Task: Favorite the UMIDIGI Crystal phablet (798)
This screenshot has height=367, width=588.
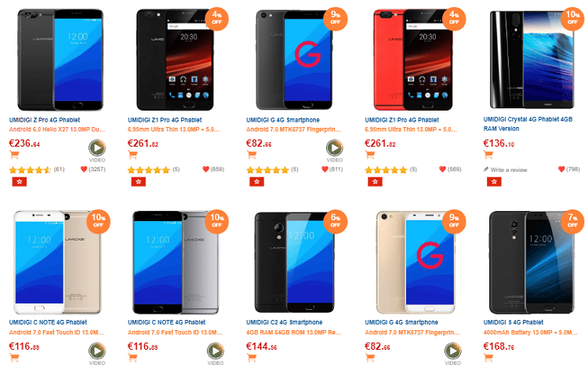Action: tap(561, 169)
